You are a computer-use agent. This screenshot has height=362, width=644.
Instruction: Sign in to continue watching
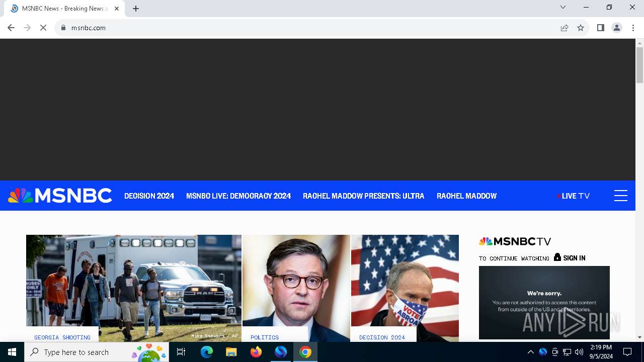pyautogui.click(x=570, y=257)
